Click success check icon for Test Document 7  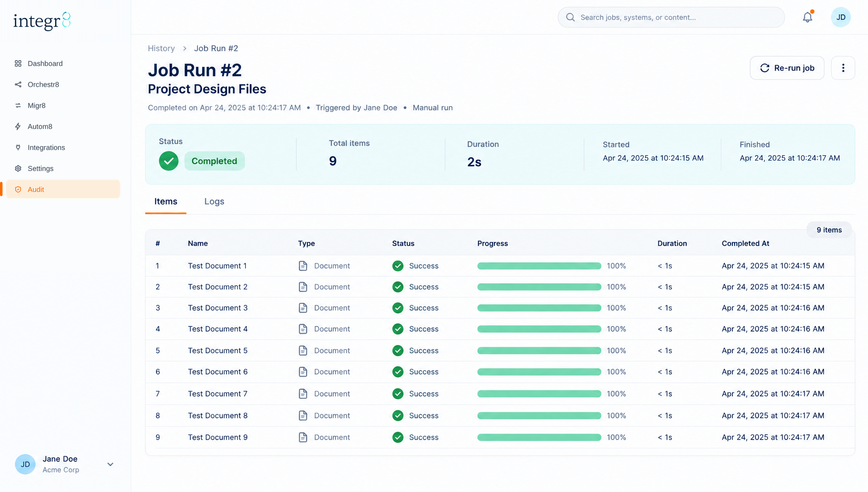[398, 394]
